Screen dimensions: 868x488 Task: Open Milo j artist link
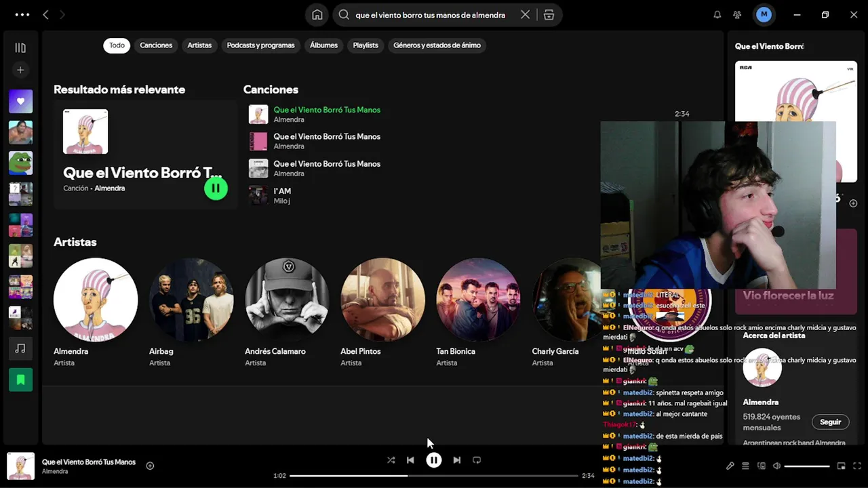coord(281,201)
